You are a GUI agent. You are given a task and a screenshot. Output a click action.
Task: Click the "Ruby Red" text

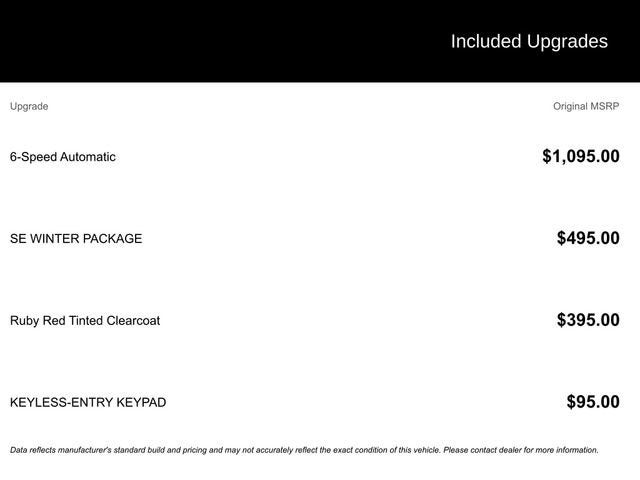tap(36, 321)
